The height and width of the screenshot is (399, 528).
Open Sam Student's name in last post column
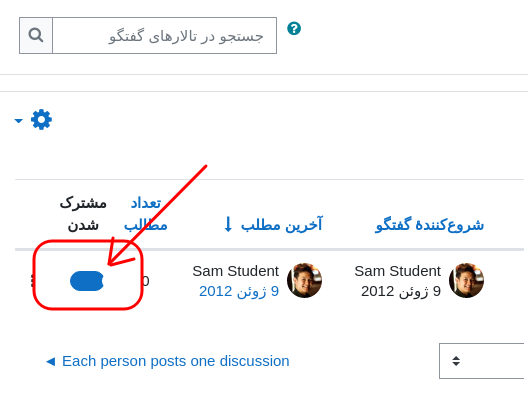235,271
